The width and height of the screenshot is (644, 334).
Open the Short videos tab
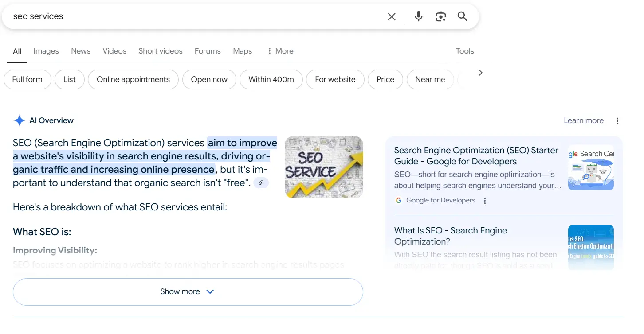coord(161,51)
